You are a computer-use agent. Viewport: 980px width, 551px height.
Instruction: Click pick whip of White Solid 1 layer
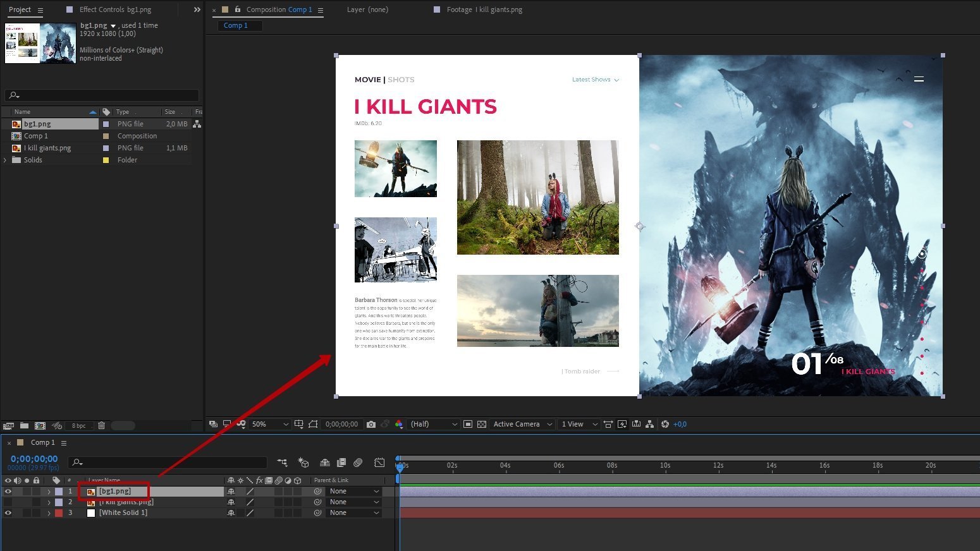pos(317,512)
